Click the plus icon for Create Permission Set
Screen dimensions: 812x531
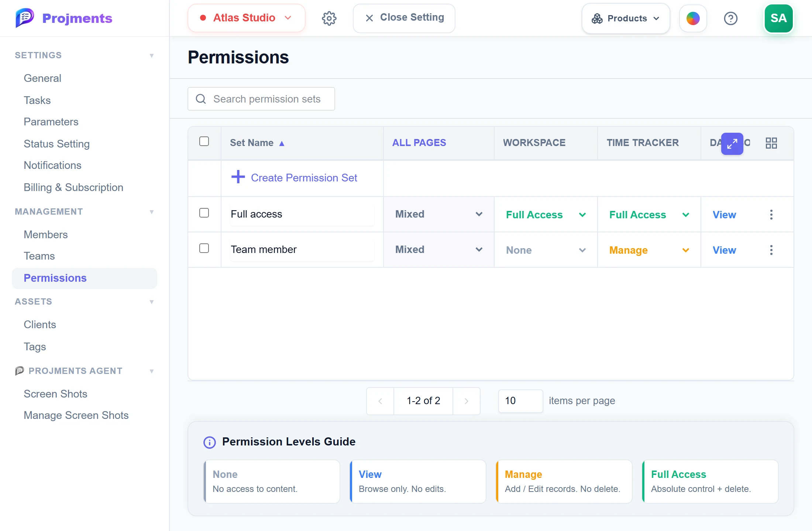pyautogui.click(x=238, y=177)
